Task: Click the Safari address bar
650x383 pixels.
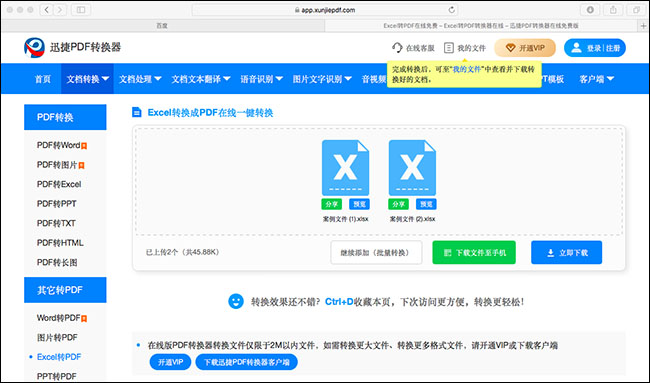Action: pos(325,10)
